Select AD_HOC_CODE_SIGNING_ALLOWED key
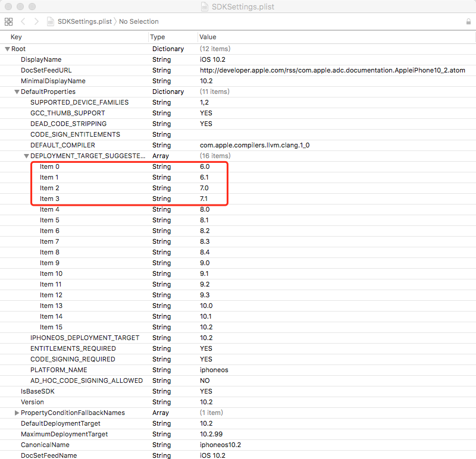 86,381
